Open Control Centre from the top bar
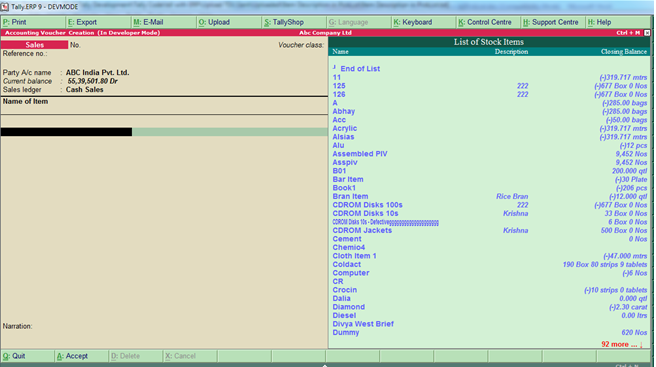Image resolution: width=656 pixels, height=367 pixels. pos(488,22)
